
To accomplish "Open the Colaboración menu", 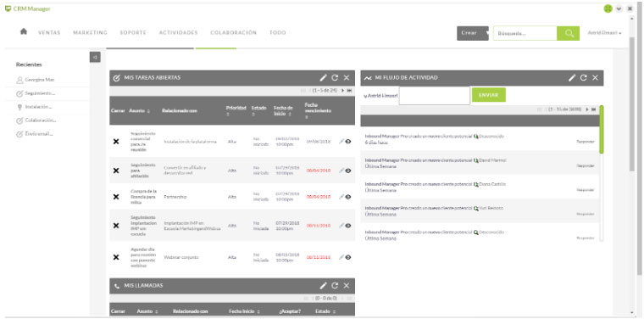I will 233,32.
